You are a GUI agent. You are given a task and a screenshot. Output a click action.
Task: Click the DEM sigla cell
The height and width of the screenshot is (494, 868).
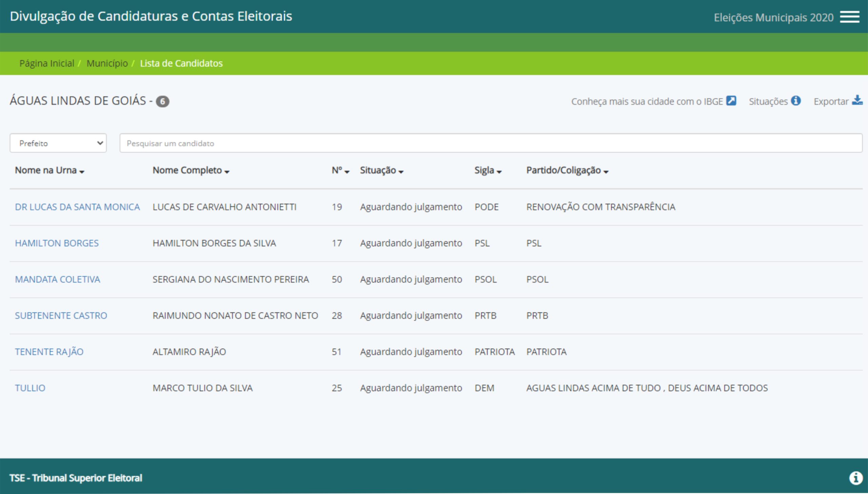[485, 388]
